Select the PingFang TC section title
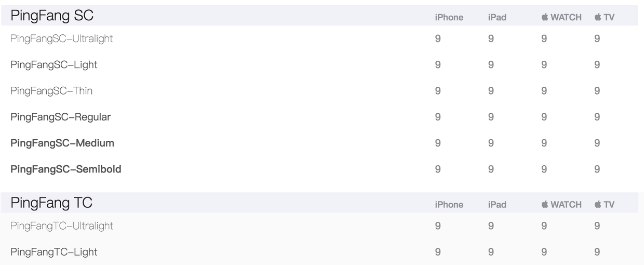 pyautogui.click(x=51, y=203)
